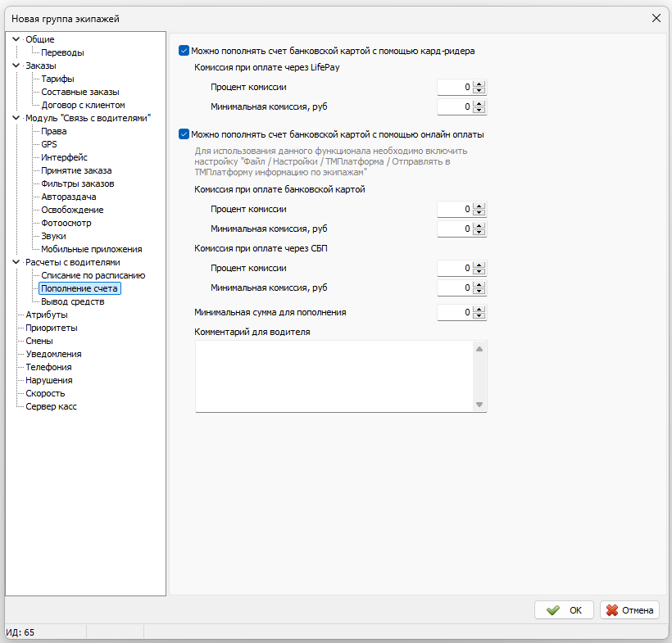Select Составные заказы in the tree
This screenshot has width=672, height=643.
[x=80, y=92]
